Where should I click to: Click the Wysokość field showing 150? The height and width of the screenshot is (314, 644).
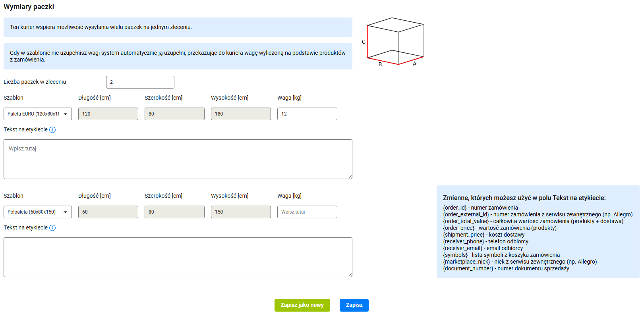241,212
